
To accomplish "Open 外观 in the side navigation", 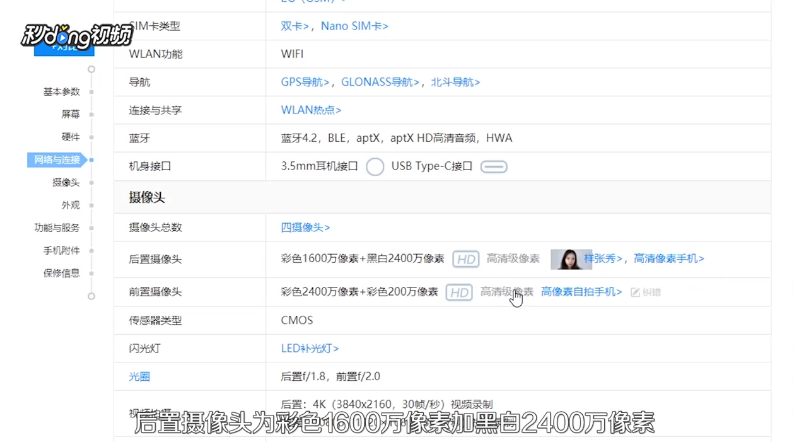I will (70, 205).
